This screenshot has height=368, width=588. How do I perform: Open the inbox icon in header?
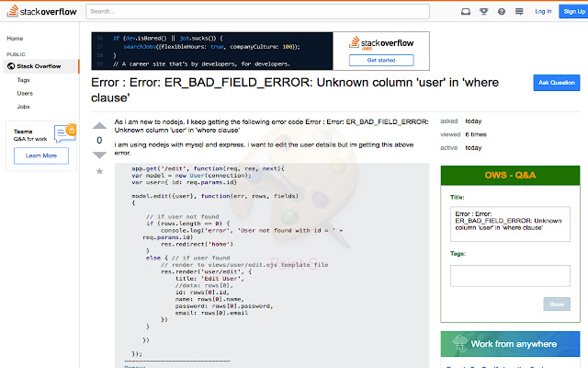(466, 12)
